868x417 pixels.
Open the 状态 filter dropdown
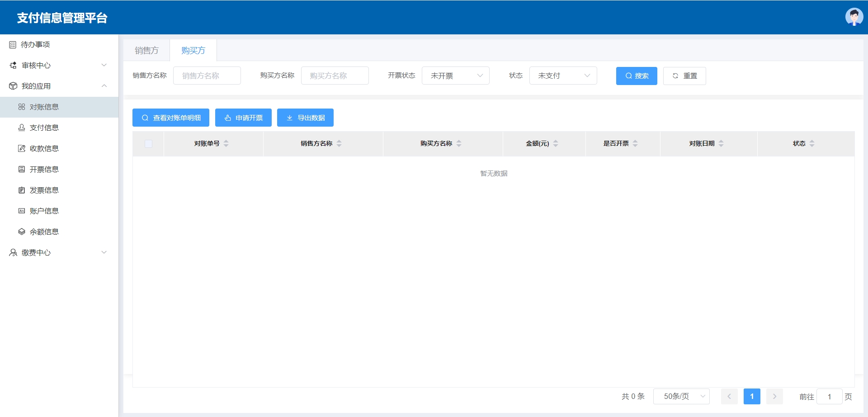pos(563,76)
